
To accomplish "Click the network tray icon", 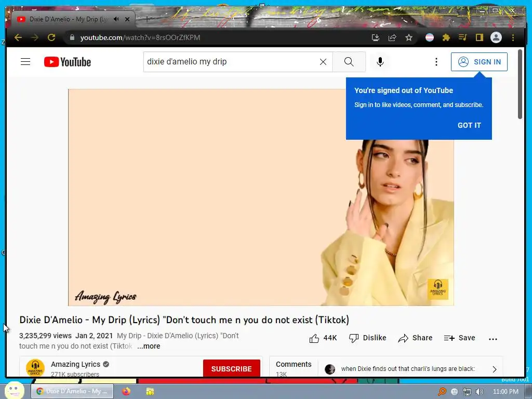I will pyautogui.click(x=467, y=392).
